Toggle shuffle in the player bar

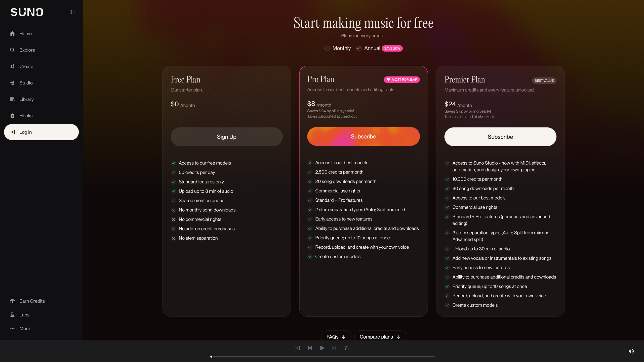pyautogui.click(x=298, y=348)
